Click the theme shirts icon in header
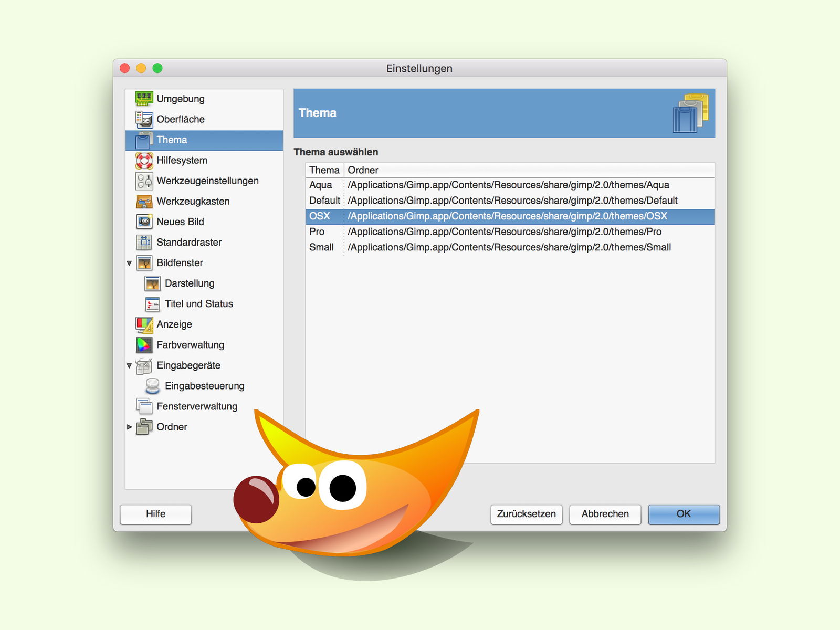 click(690, 113)
